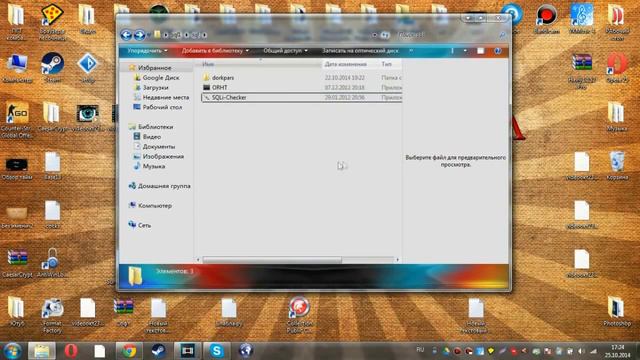Click Explorer icon in taskbar

[x=41, y=351]
